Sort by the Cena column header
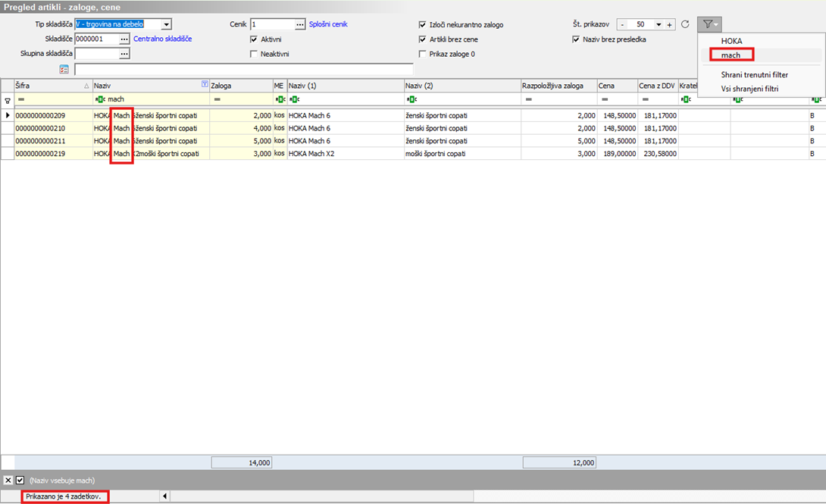Screen dimensions: 826x504 [x=618, y=86]
